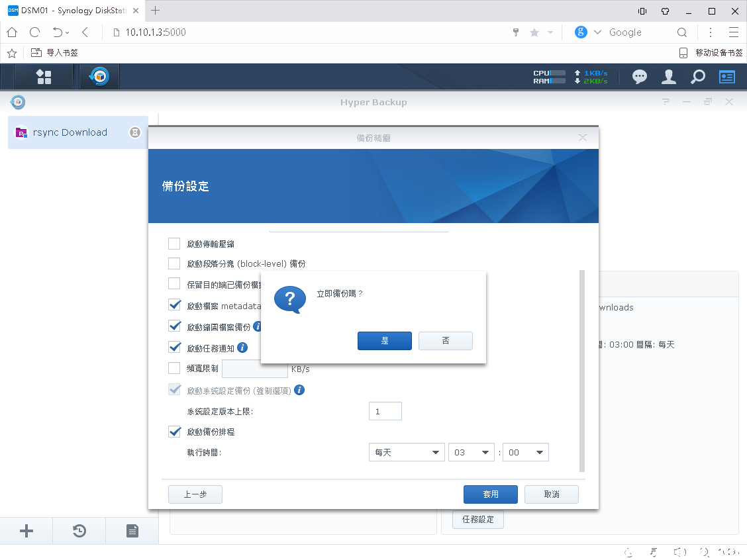Decline immediate backup with 否 button

click(x=446, y=341)
